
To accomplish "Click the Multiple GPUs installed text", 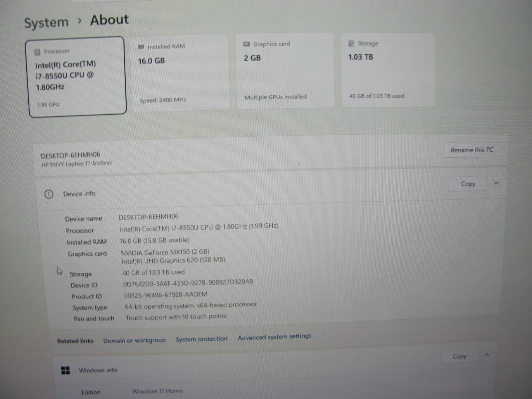I will pos(276,97).
